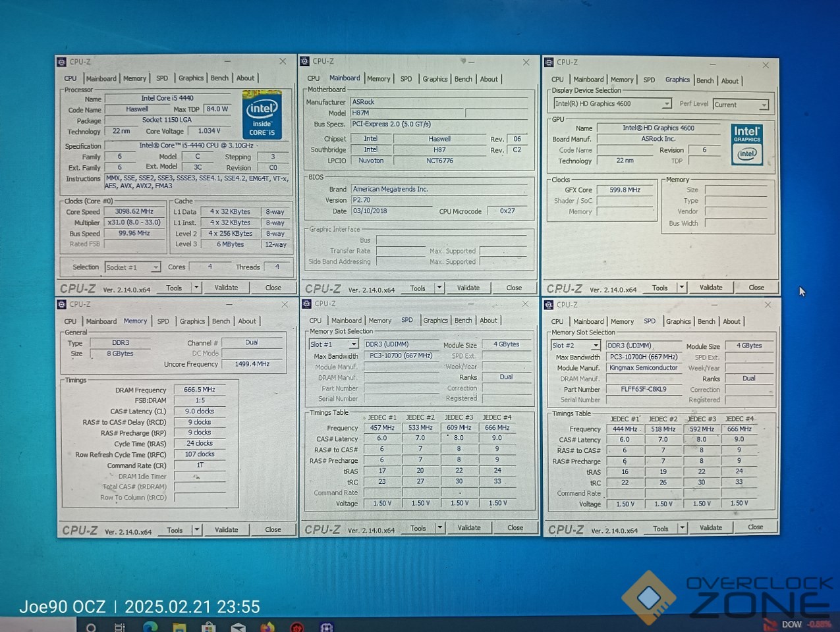The height and width of the screenshot is (632, 840).
Task: Click the Part Number value FLFF65F-C8KL9
Action: point(644,389)
